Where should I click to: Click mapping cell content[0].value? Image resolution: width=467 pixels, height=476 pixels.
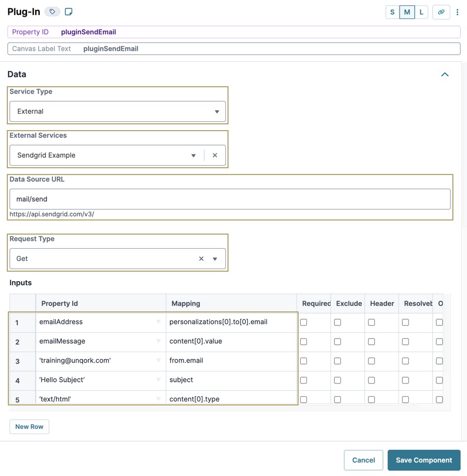(231, 342)
